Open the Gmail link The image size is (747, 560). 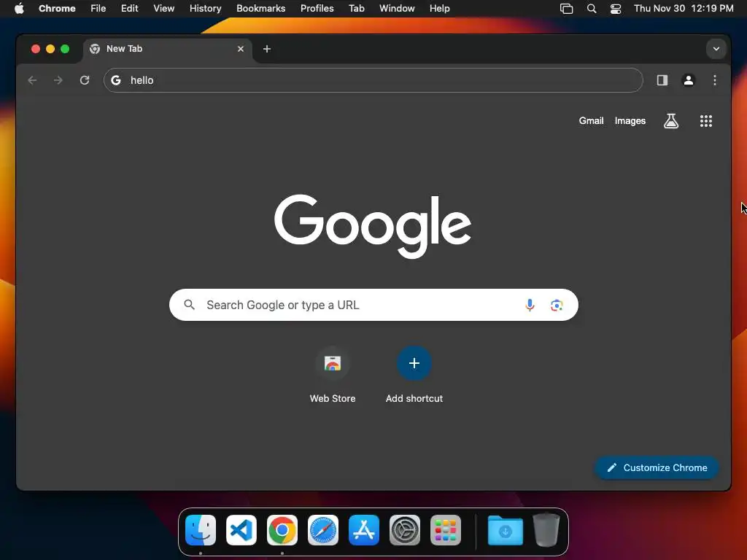click(591, 121)
